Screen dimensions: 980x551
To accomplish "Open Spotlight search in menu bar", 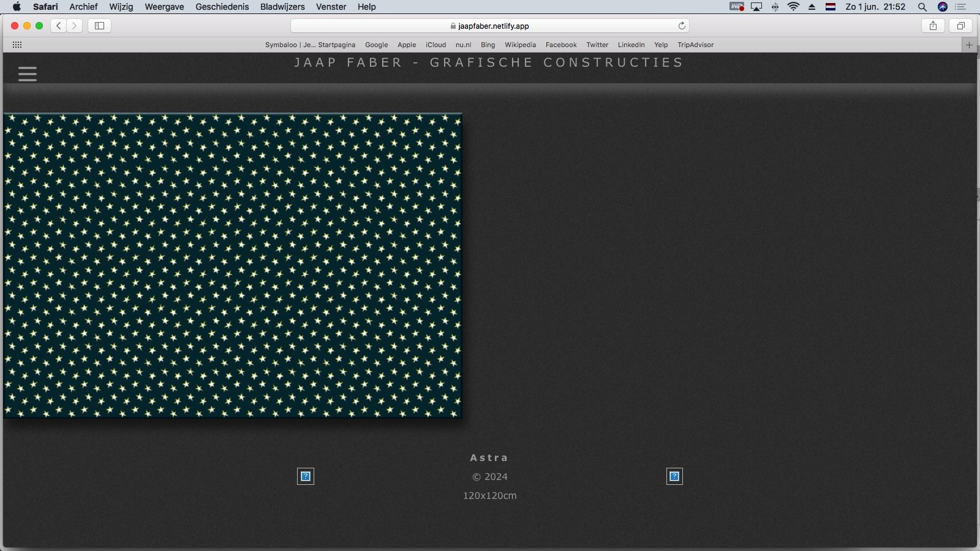I will pos(922,7).
